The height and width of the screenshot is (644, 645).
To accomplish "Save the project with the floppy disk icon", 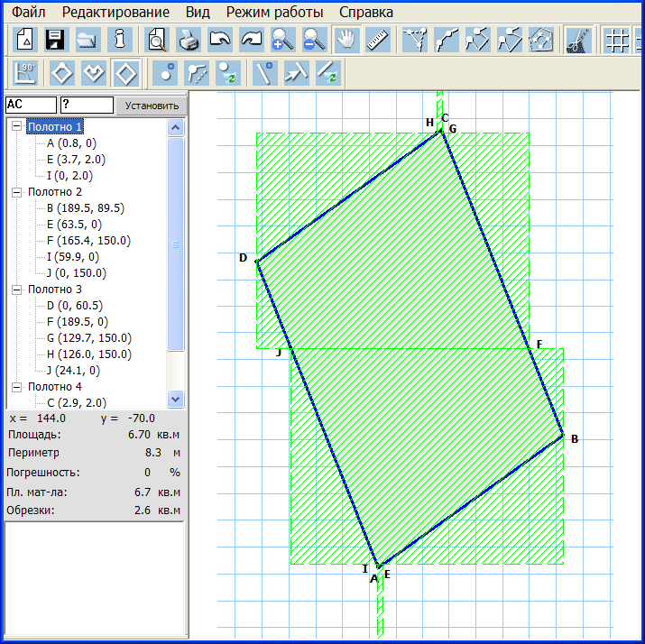I will [56, 40].
